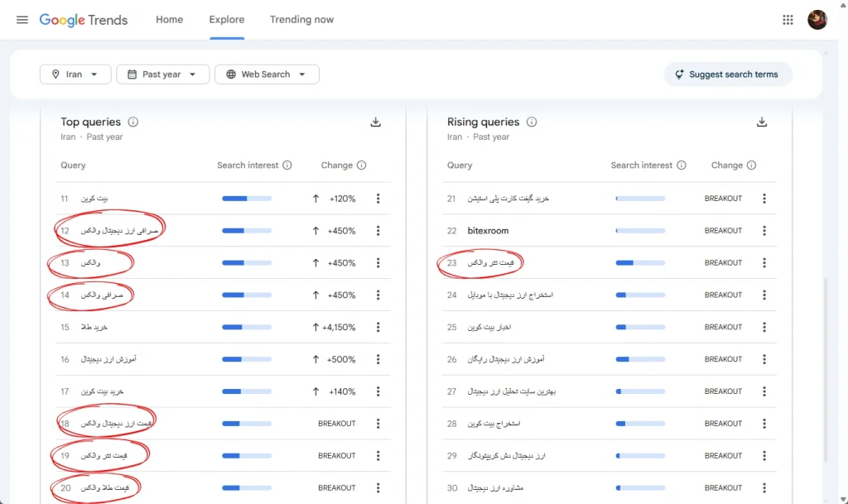Click the query text in row 17
The height and width of the screenshot is (504, 848).
(102, 391)
